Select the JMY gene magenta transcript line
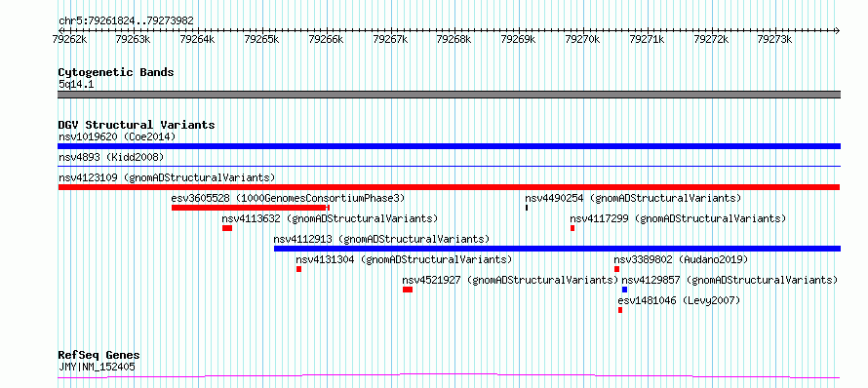 point(449,376)
